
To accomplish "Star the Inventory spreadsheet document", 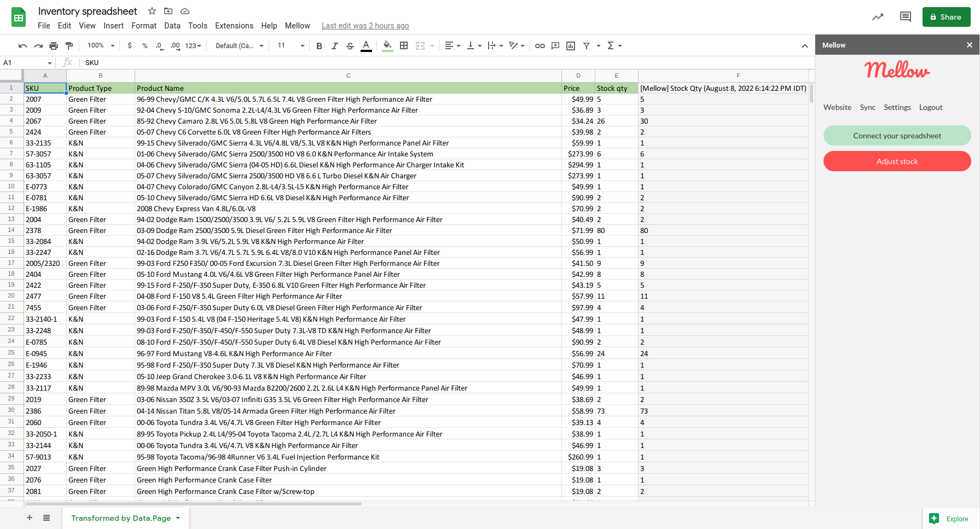I will click(x=152, y=11).
